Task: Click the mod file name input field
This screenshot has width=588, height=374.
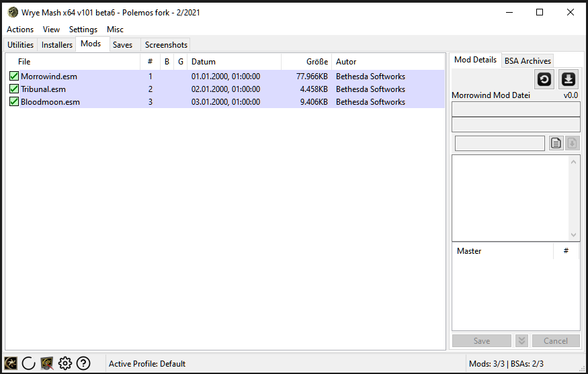Action: pyautogui.click(x=515, y=109)
